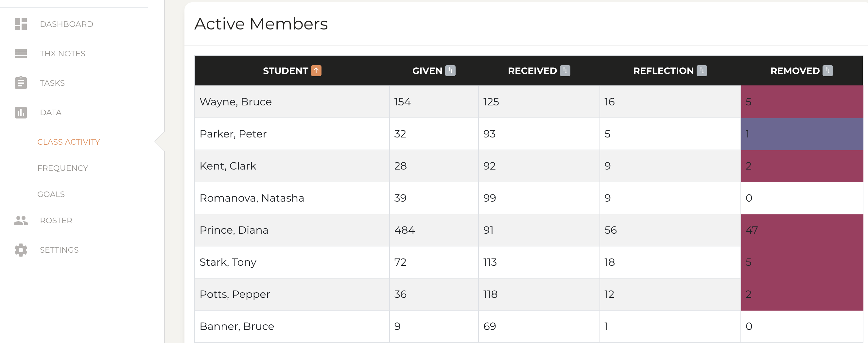Open the Frequency submenu item

tap(63, 168)
